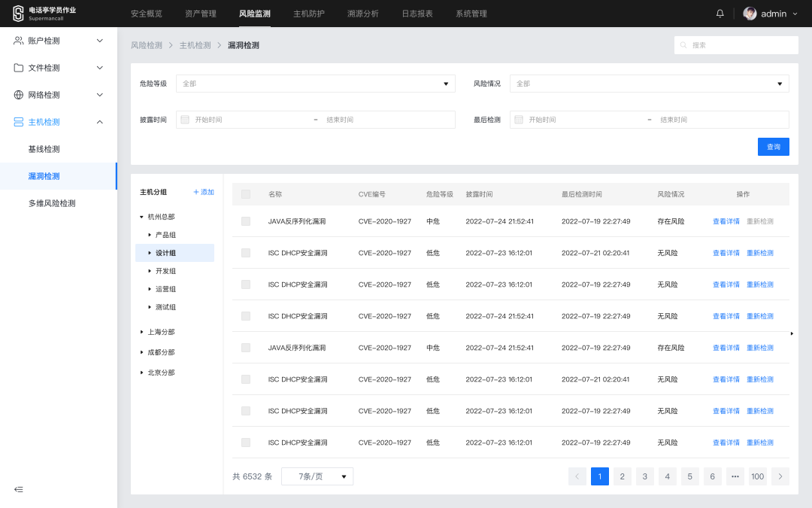Open the notification bell
The image size is (812, 508).
[720, 14]
